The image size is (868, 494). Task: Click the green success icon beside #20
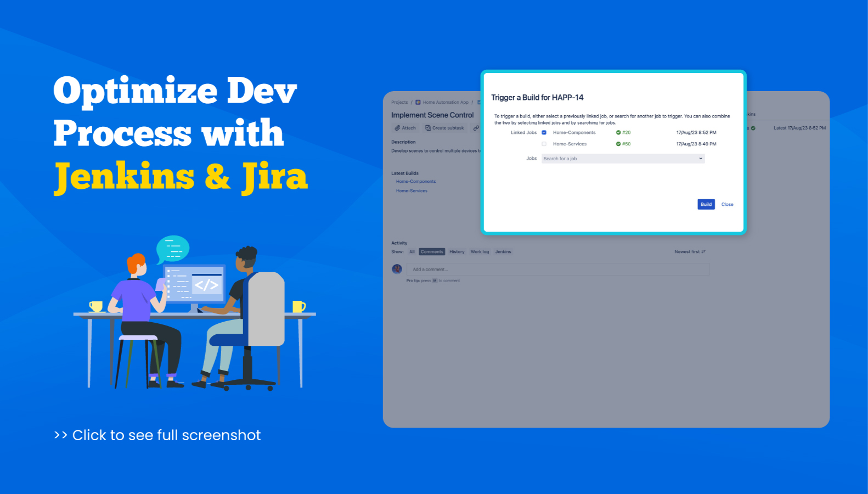(x=618, y=132)
